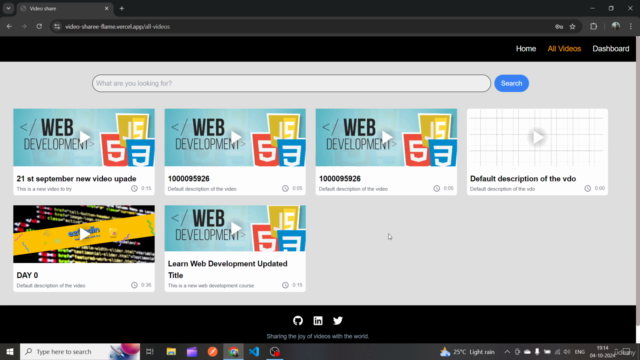Play the DAY 0 video
The image size is (640, 360).
pos(84,234)
